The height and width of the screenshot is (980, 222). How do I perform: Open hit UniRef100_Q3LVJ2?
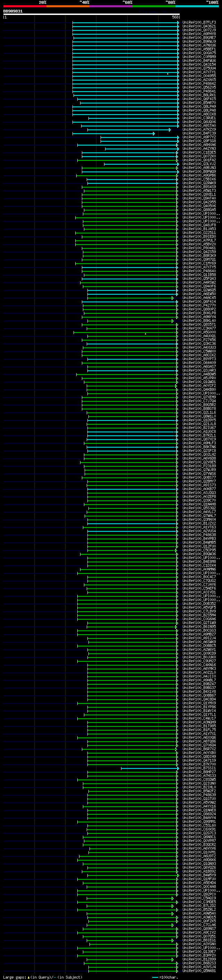tap(199, 164)
